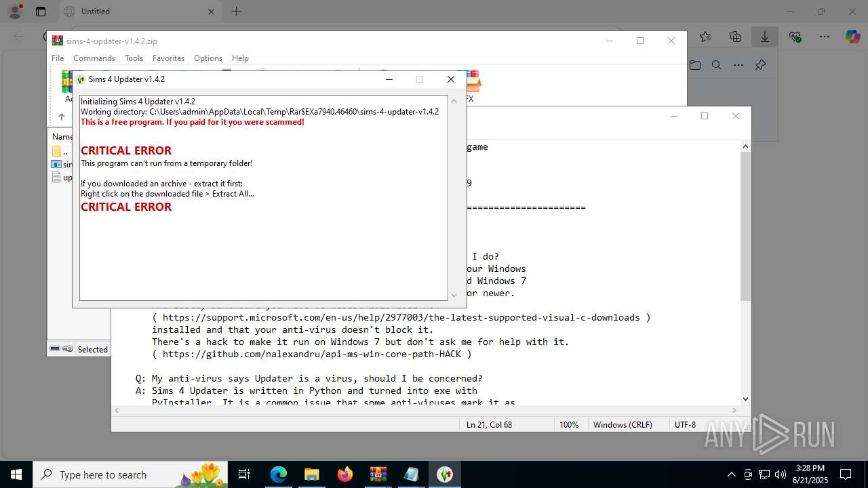Click WinRAR's up one level arrow
This screenshot has width=868, height=488.
click(61, 117)
